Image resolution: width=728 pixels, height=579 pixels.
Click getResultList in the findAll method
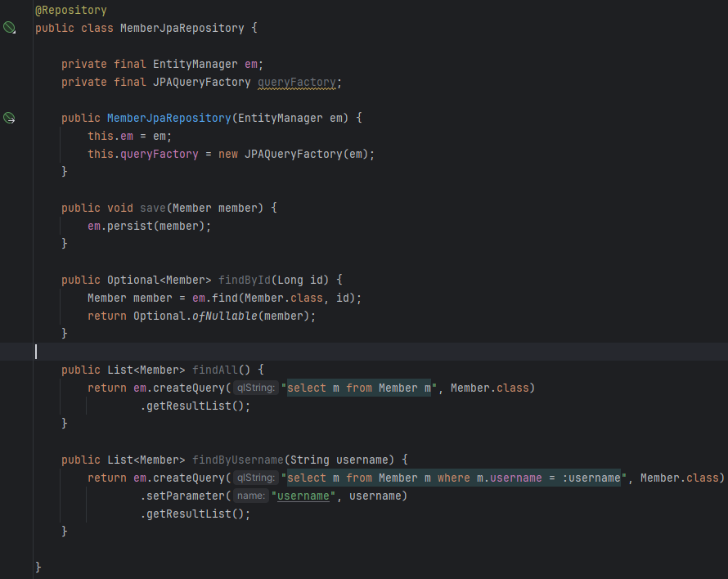pyautogui.click(x=188, y=406)
